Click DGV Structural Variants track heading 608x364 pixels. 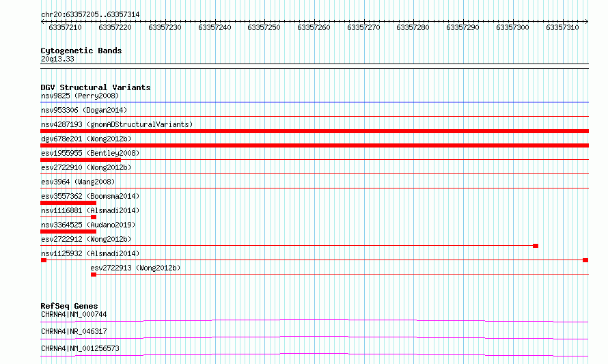coord(96,87)
